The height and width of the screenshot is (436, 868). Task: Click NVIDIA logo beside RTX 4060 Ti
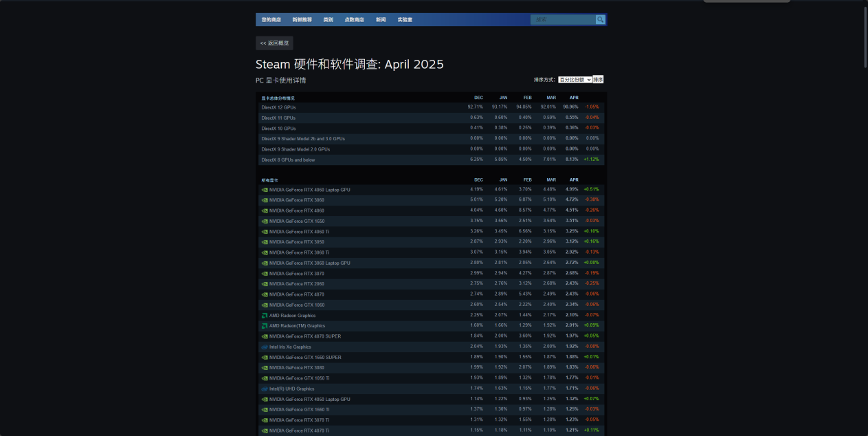point(265,232)
